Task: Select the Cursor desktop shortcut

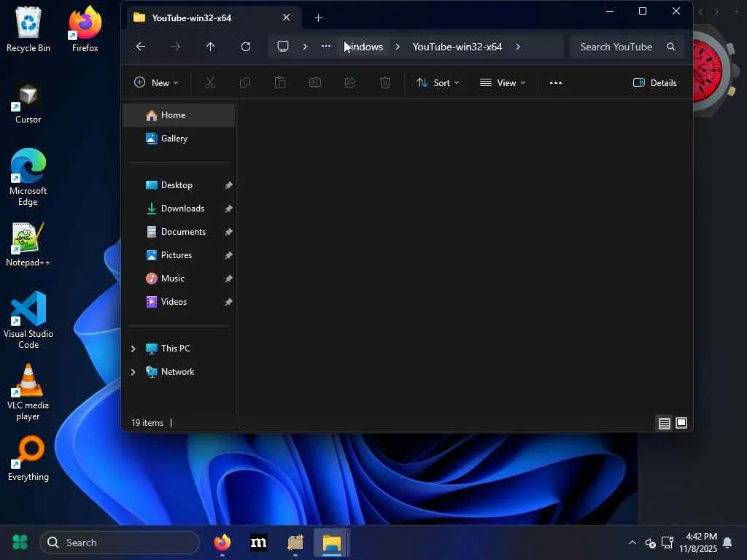Action: click(x=28, y=104)
